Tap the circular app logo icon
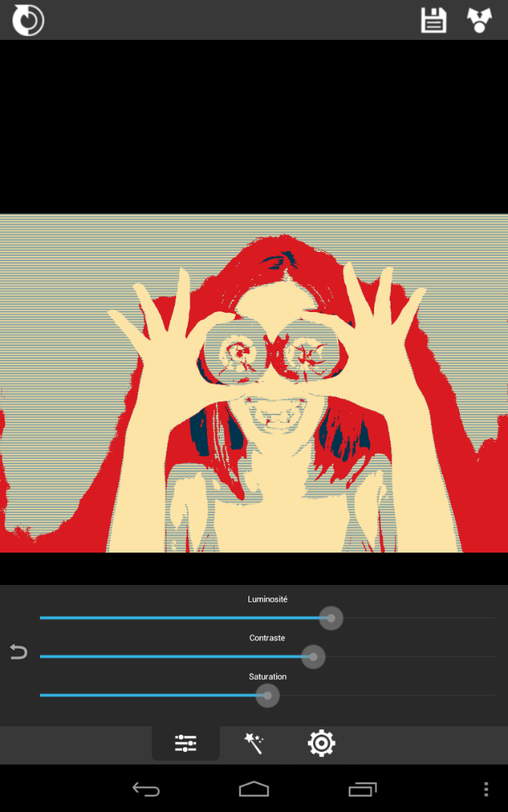508x812 pixels. coord(28,20)
